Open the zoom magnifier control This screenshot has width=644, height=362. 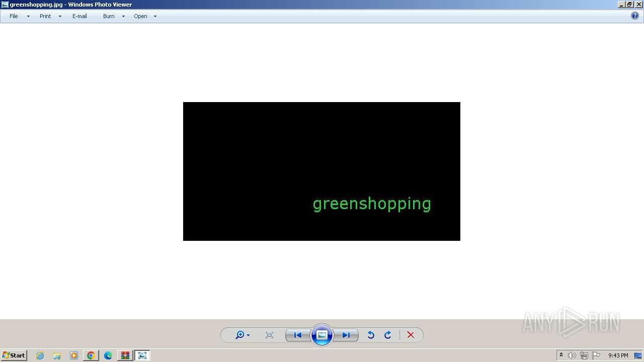239,335
